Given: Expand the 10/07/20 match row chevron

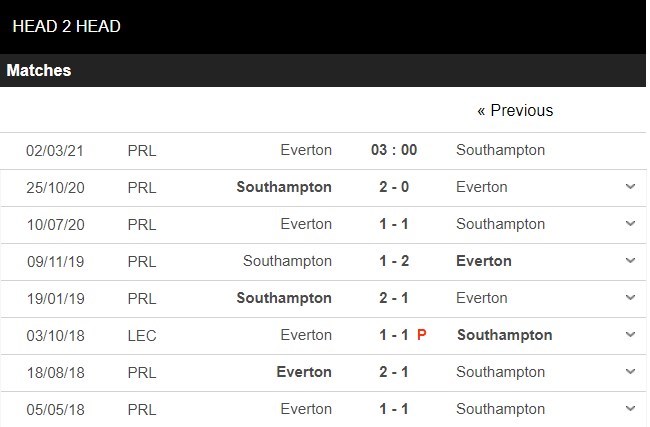Looking at the screenshot, I should pos(630,224).
